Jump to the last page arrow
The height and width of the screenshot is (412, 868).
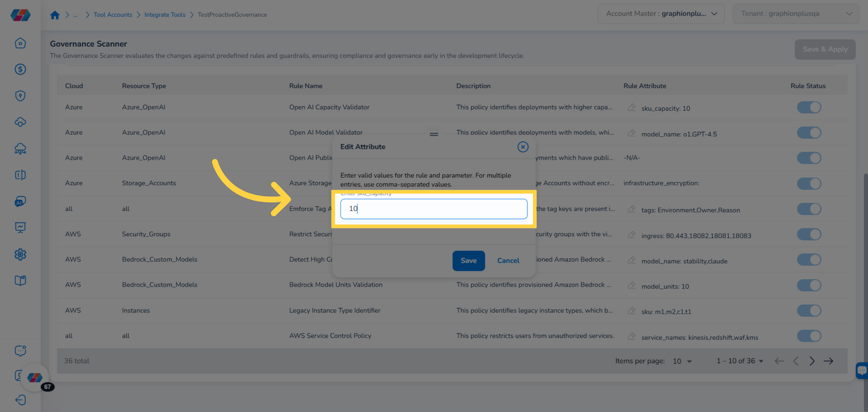(x=828, y=361)
